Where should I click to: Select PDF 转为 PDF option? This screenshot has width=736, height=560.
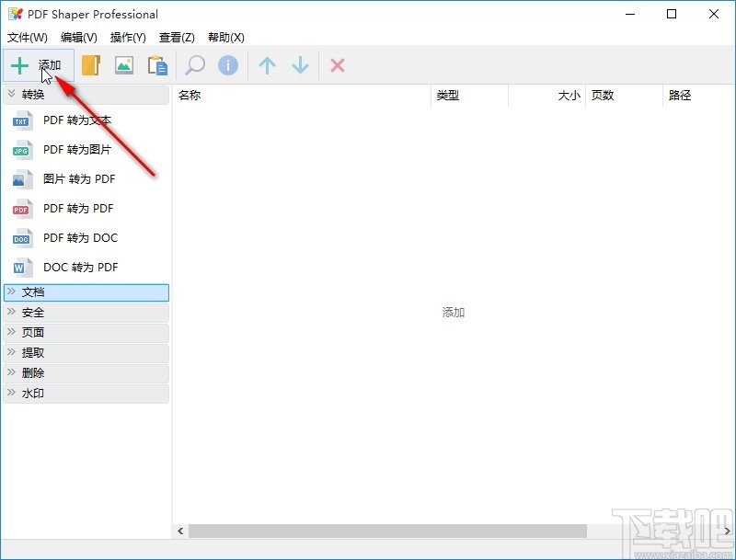click(x=78, y=209)
